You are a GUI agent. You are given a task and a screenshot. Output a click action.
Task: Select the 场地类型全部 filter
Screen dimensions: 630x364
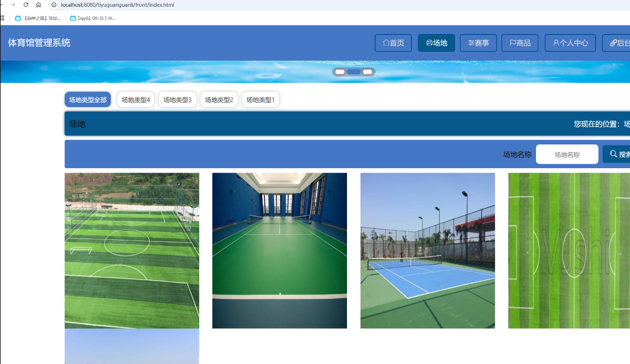88,100
